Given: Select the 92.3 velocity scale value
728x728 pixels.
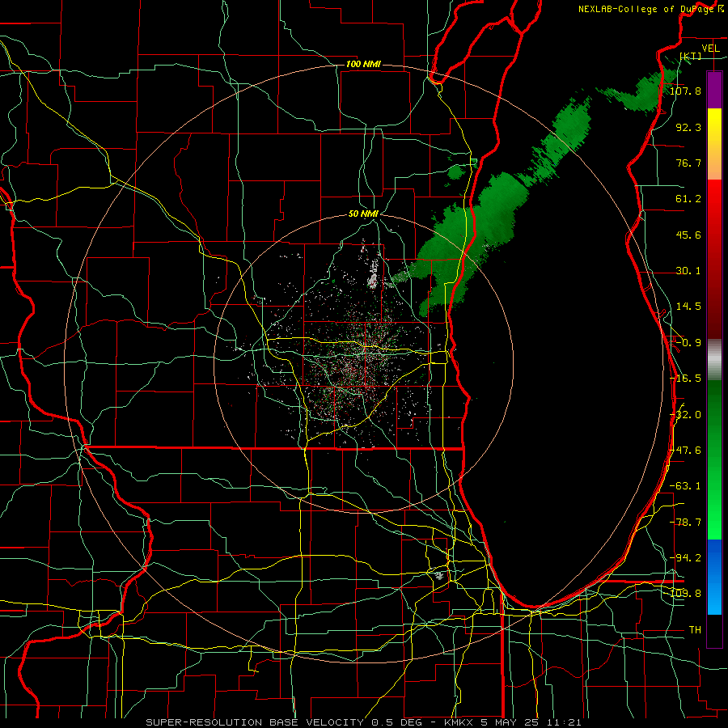Looking at the screenshot, I should [688, 127].
